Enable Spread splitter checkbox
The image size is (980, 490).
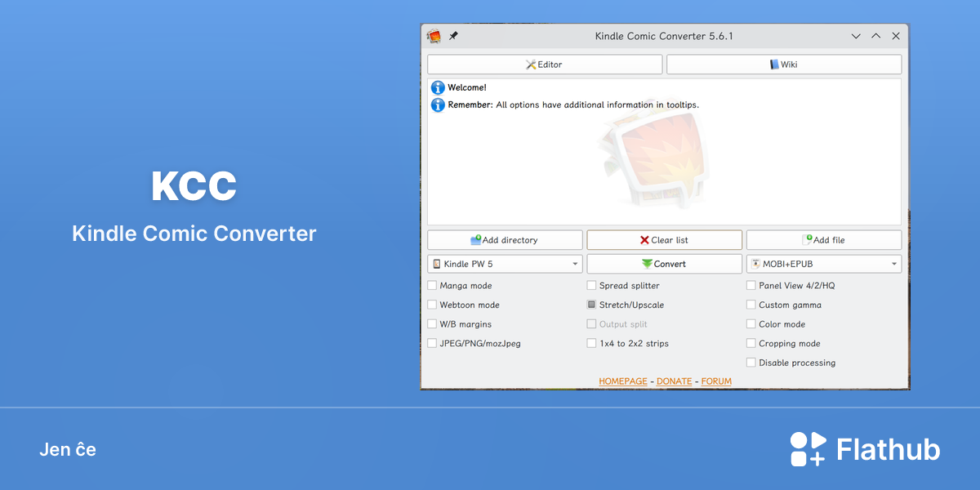[591, 286]
